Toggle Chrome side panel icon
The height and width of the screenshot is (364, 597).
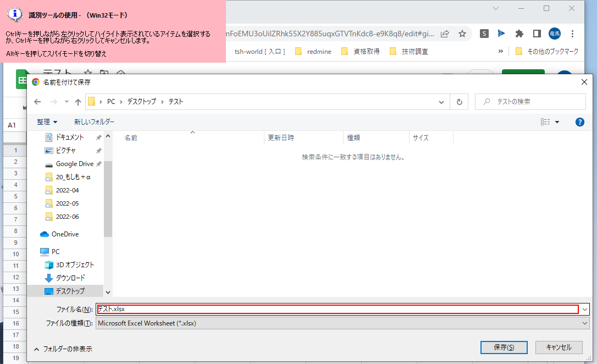(537, 34)
